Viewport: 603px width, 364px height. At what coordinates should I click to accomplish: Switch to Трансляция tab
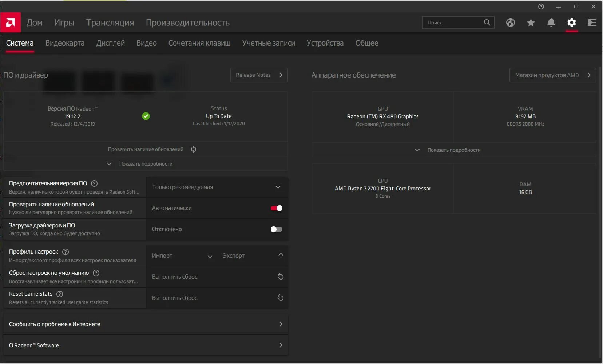coord(110,23)
